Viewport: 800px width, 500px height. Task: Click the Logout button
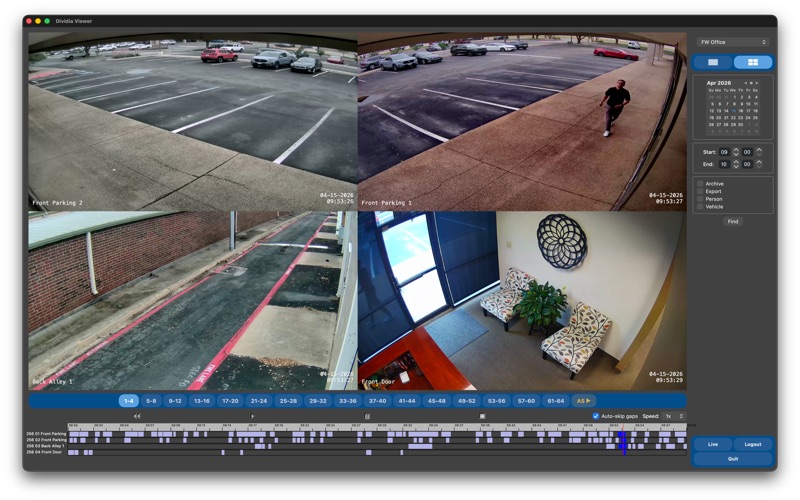(x=753, y=444)
